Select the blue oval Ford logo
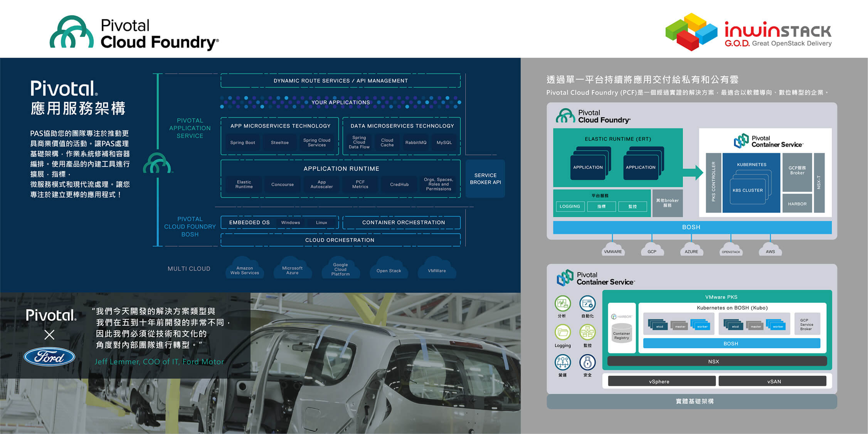 50,357
